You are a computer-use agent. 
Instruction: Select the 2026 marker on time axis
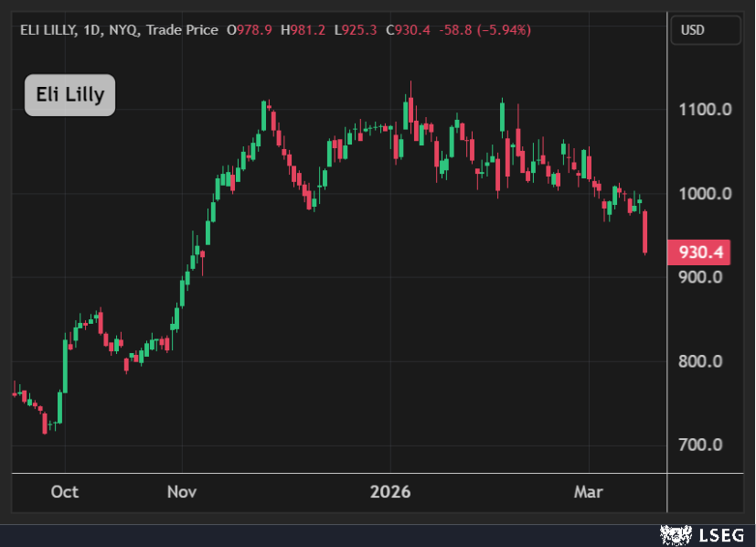tap(390, 492)
